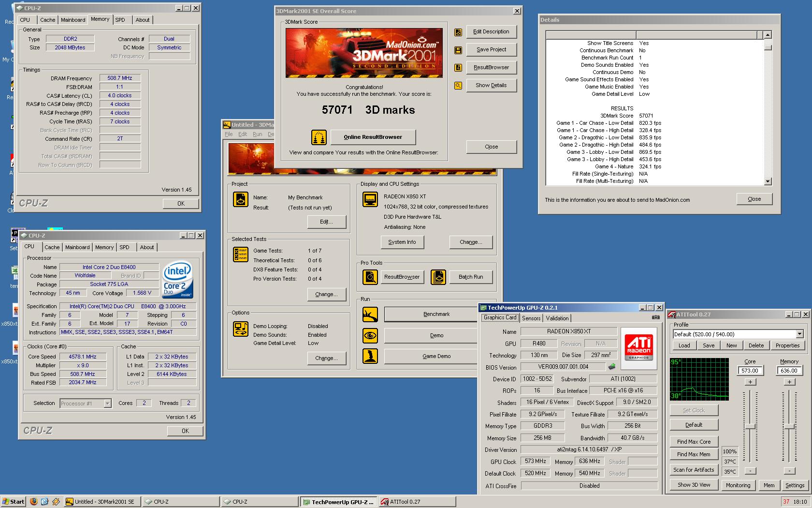Click the Edit button in Project section

pyautogui.click(x=326, y=222)
